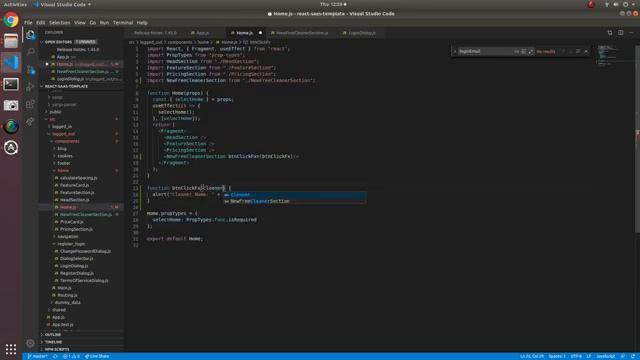Expand the Timeline section
This screenshot has height=360, width=640.
coord(82,342)
